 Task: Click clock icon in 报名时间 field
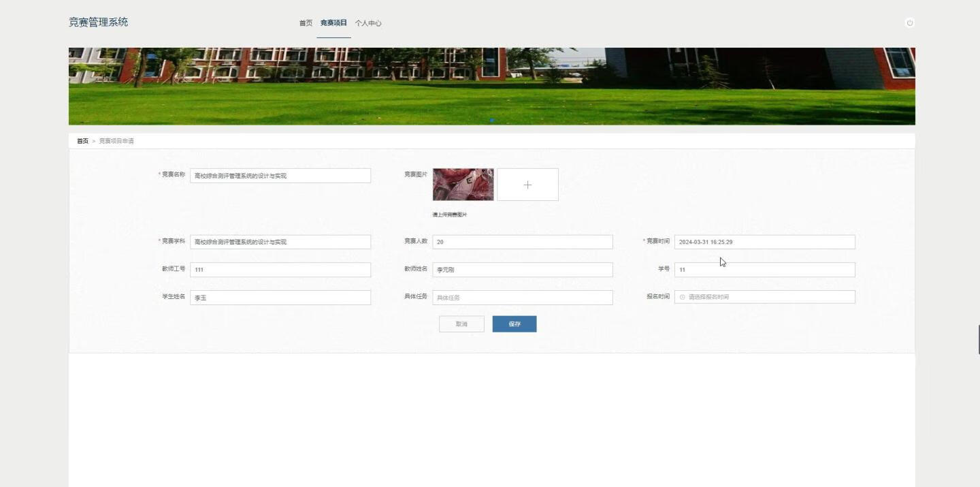point(682,297)
